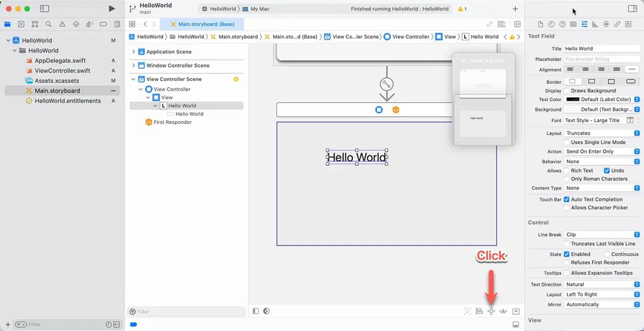Click the warning badge showing 1 issue
Screen dimensions: 644x331
462,9
